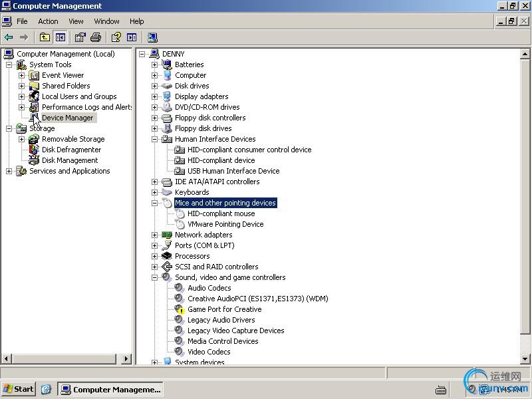Click the Show/Hide Action Pane toolbar icon
The image size is (532, 399).
(x=132, y=37)
